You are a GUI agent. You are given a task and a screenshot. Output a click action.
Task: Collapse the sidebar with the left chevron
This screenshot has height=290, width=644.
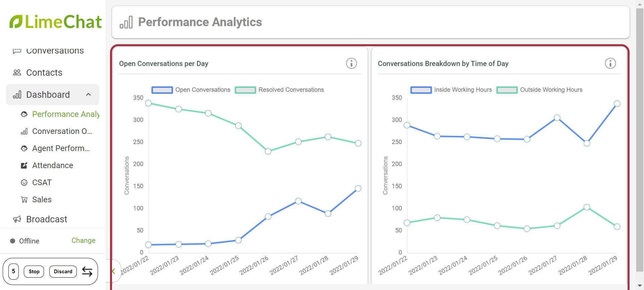click(113, 271)
